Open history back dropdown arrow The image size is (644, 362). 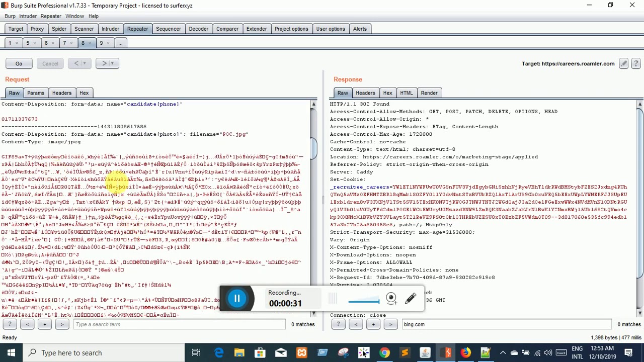(85, 63)
